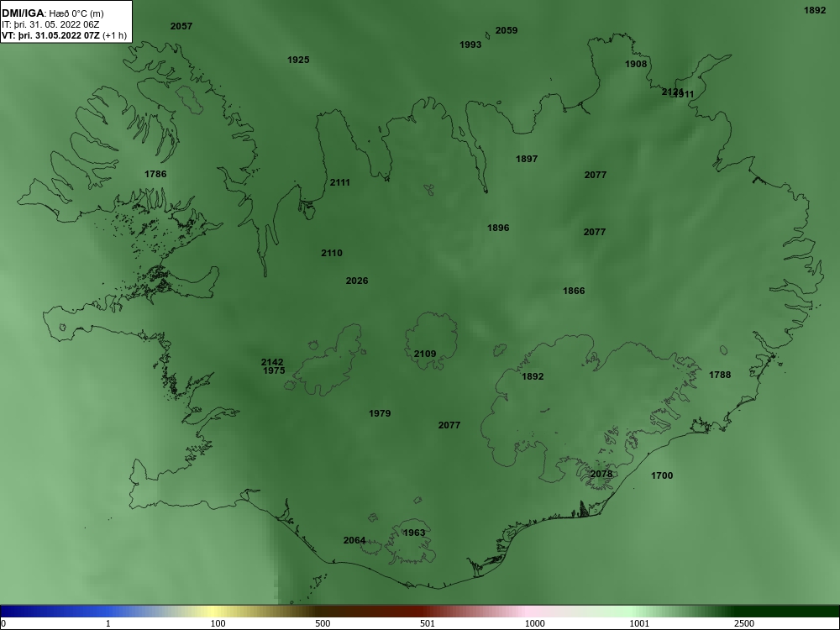840x630 pixels.
Task: Click the 0 label on color scale
Action: click(3, 623)
